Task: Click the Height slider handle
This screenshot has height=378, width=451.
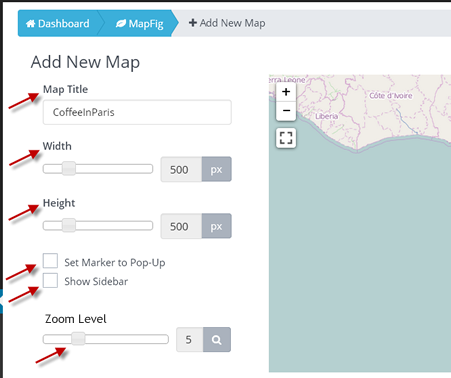Action: (69, 225)
